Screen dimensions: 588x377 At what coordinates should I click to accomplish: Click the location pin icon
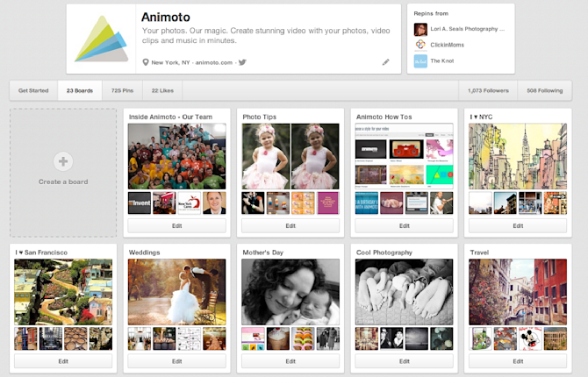[146, 62]
